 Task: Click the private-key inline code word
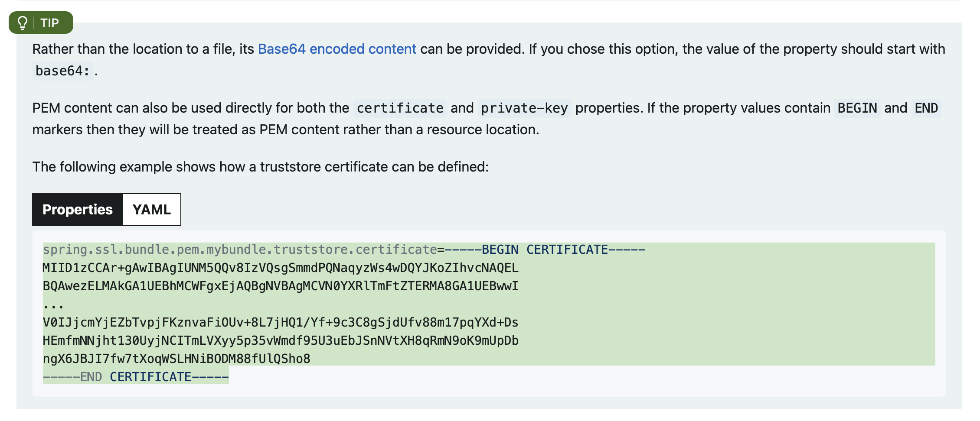point(524,108)
